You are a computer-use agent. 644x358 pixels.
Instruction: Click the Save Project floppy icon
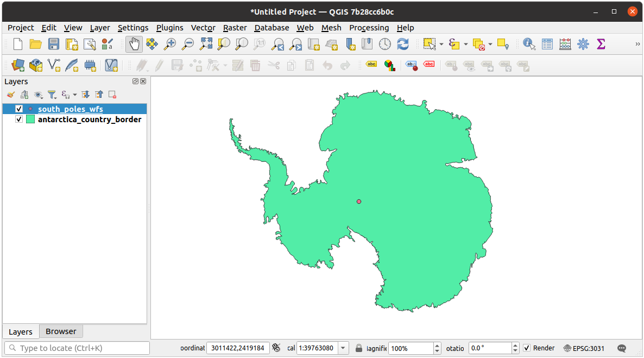[53, 44]
